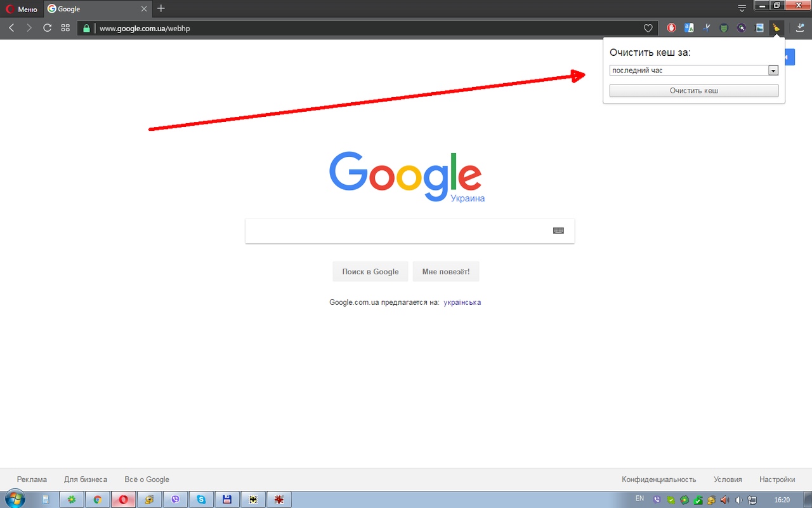Go forward with the forward arrow
Viewport: 812px width, 508px height.
pyautogui.click(x=29, y=28)
